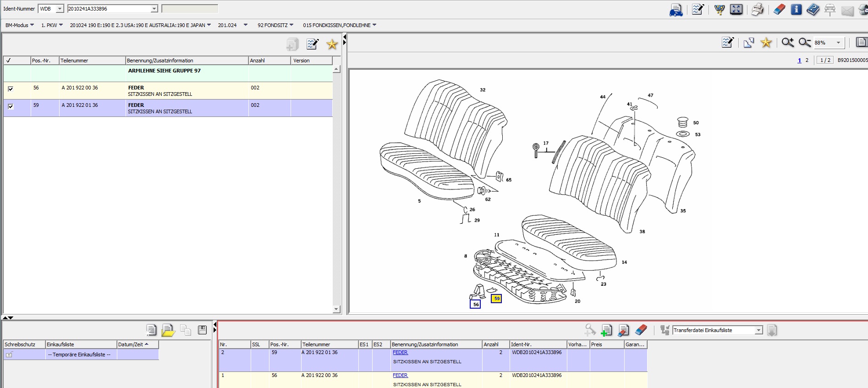Click the Teilenummer column header in parts list

pyautogui.click(x=92, y=61)
